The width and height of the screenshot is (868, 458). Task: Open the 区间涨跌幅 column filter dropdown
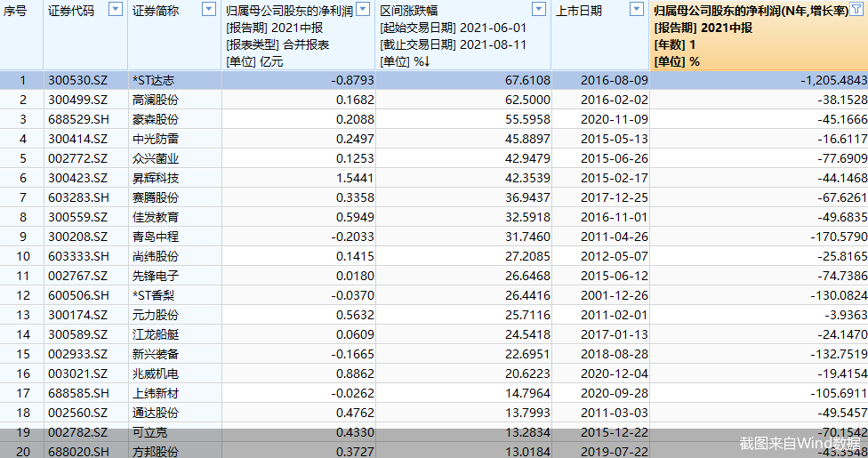[539, 9]
